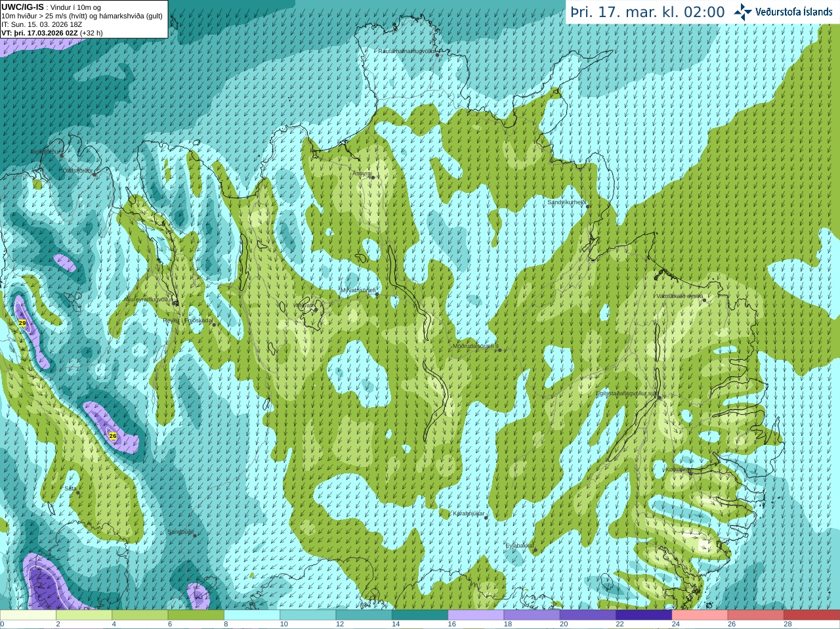Click the yellow gust label 29
The height and width of the screenshot is (629, 840).
[22, 323]
